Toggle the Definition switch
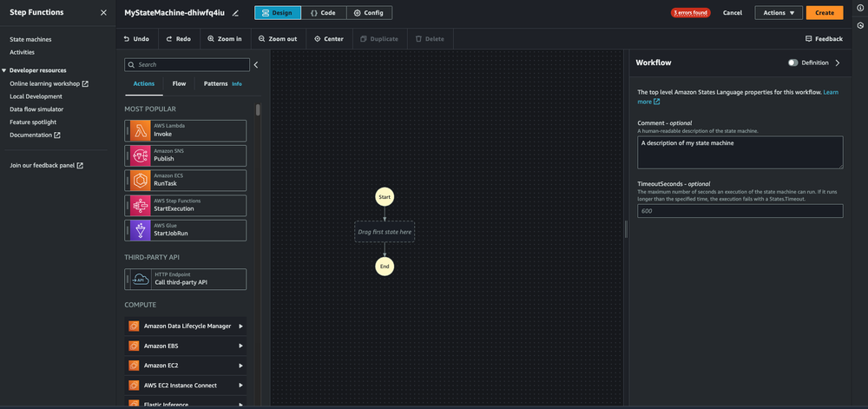The height and width of the screenshot is (409, 868). (793, 63)
